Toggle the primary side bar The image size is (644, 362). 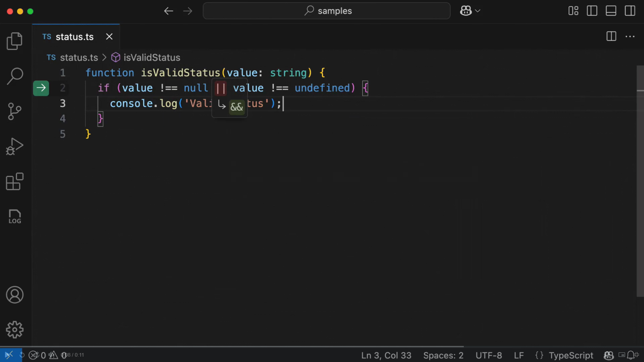coord(592,11)
